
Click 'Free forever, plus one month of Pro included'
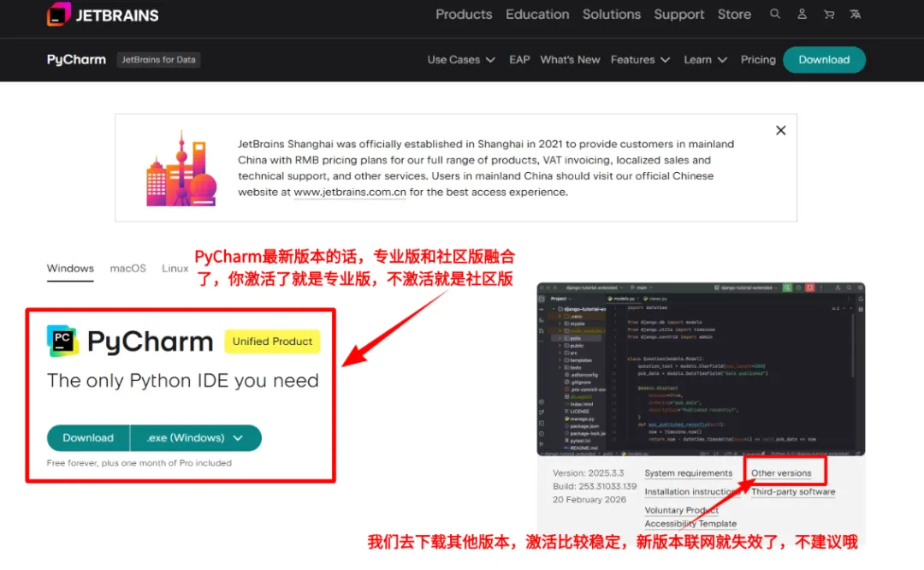139,463
